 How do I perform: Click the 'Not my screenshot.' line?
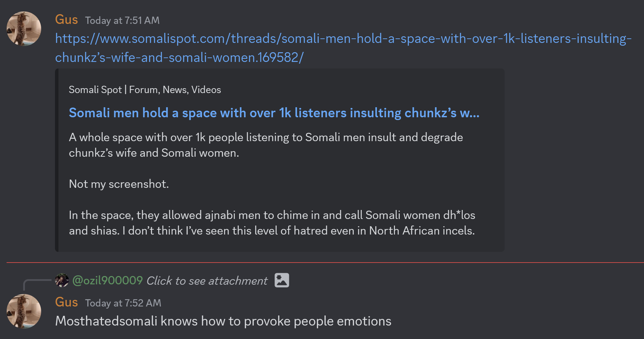[119, 184]
